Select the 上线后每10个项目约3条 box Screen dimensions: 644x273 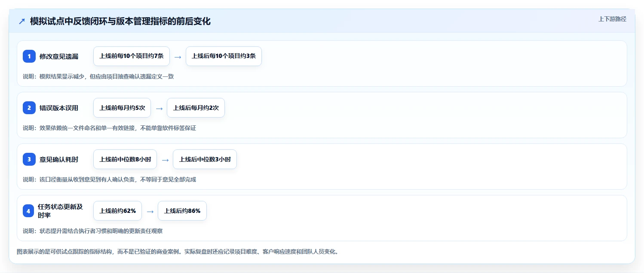[224, 56]
